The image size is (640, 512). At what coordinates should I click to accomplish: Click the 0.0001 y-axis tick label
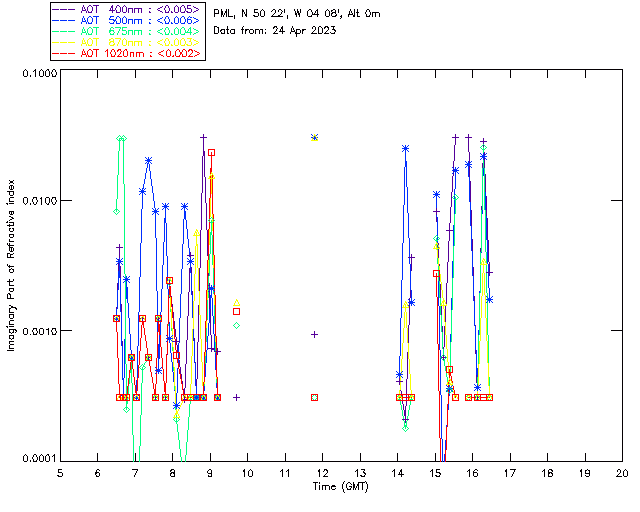39,459
